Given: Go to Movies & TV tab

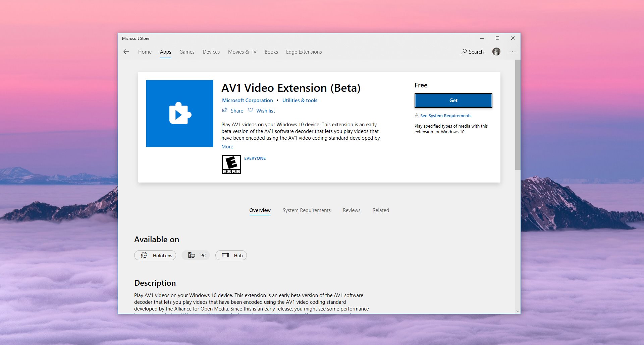Looking at the screenshot, I should (242, 52).
